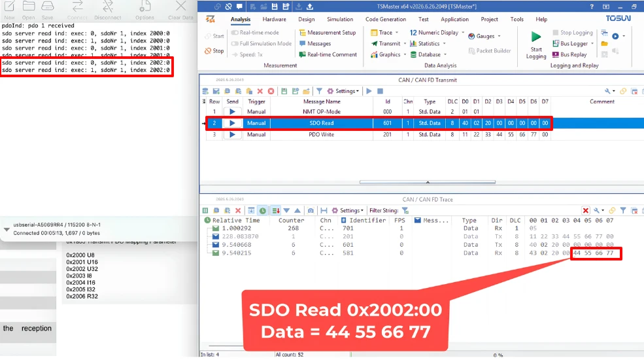Expand the Numeric Display dropdown

click(x=463, y=33)
